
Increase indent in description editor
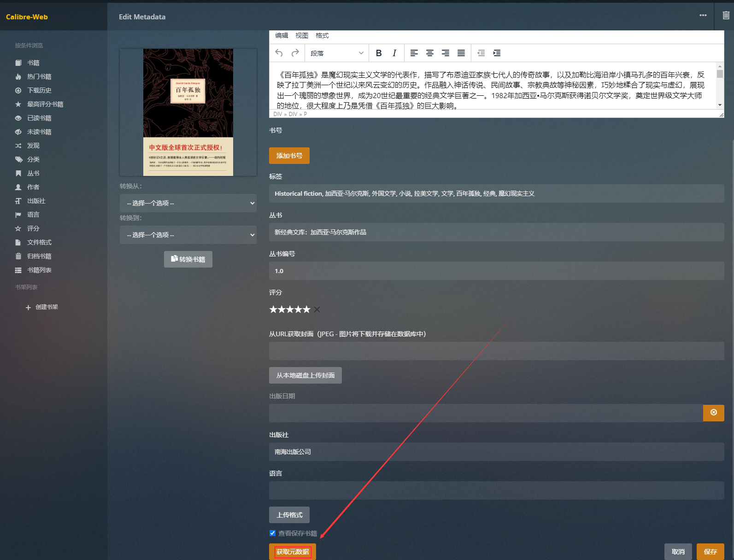pos(497,53)
